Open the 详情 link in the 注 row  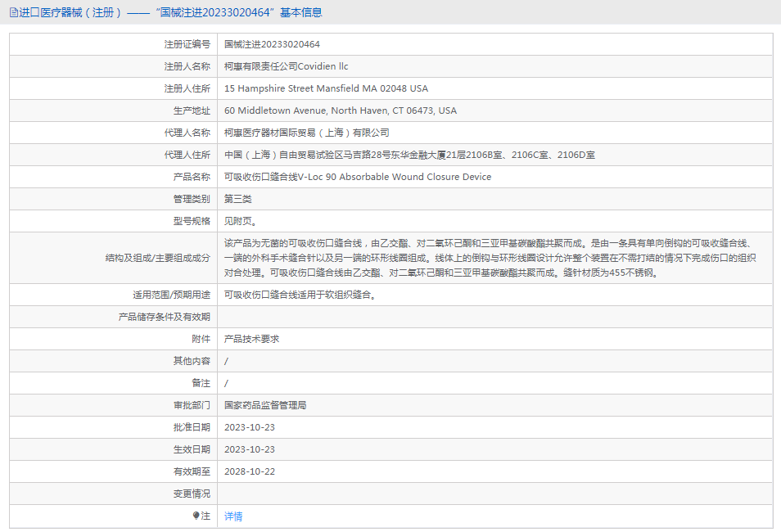coord(233,516)
